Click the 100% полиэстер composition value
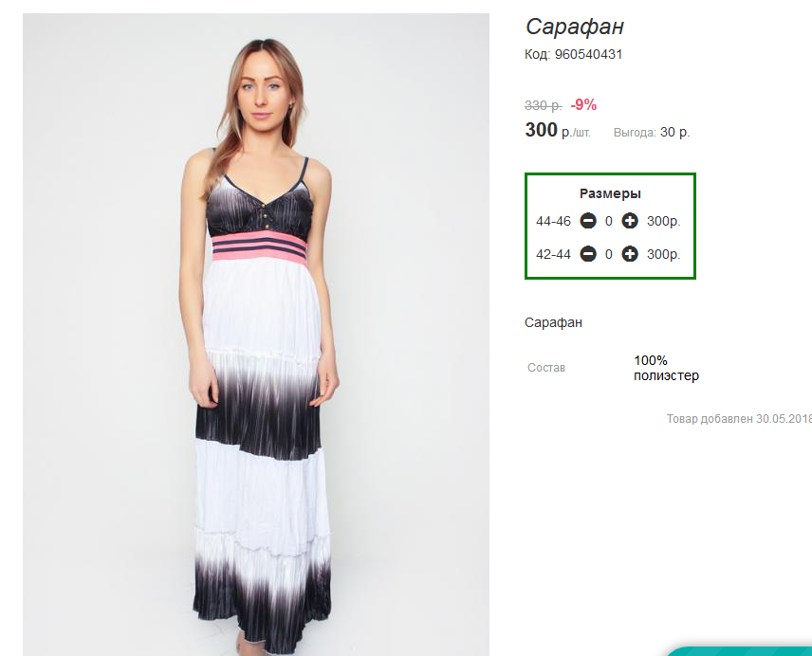The image size is (812, 656). coord(666,368)
